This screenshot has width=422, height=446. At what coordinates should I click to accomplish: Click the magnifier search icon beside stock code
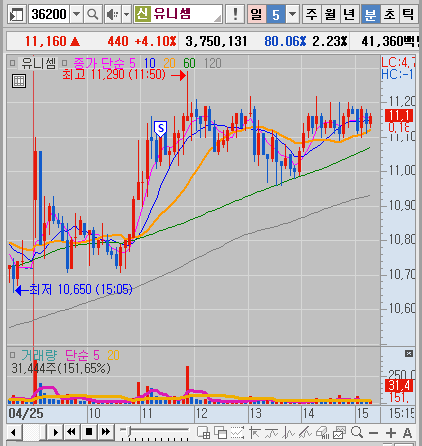click(x=92, y=14)
